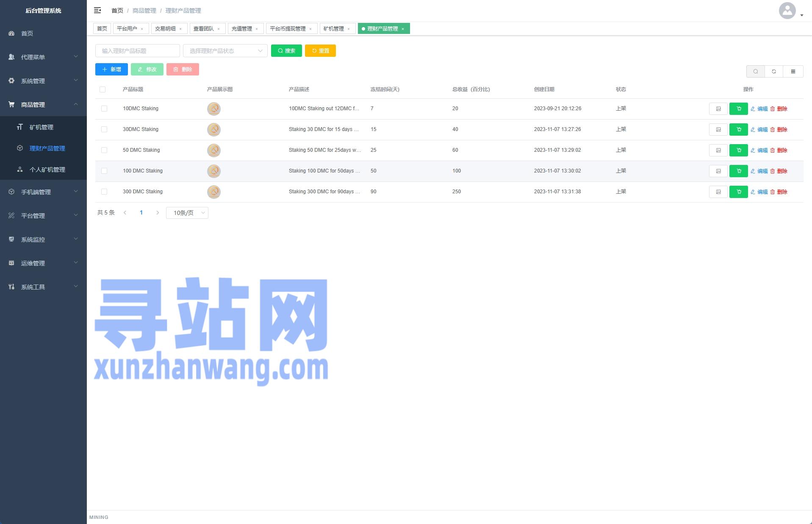
Task: Click green cart button for 30DMC Staking
Action: coord(738,130)
